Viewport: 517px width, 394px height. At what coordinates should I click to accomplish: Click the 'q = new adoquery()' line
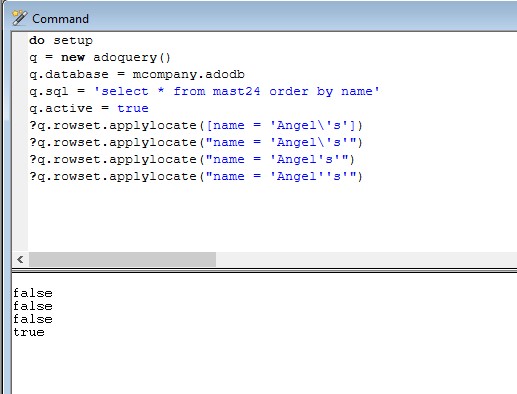coord(100,57)
